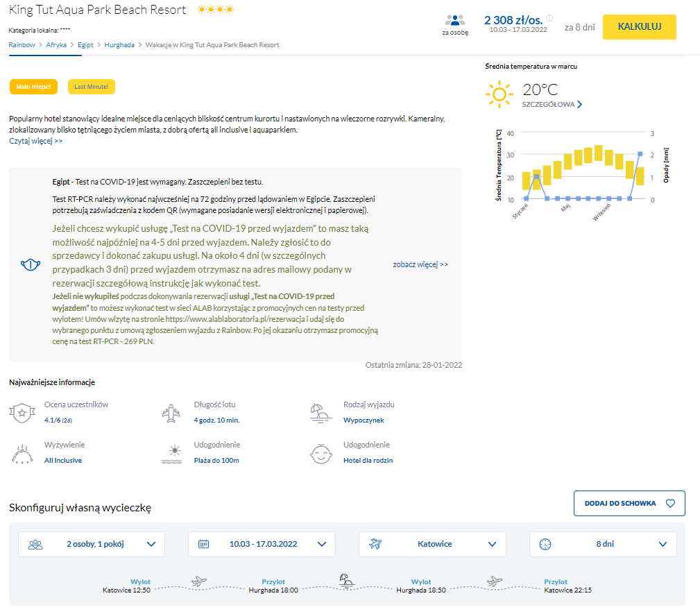Open the 'zobacz więcej >>' link
The width and height of the screenshot is (700, 614).
click(x=420, y=264)
